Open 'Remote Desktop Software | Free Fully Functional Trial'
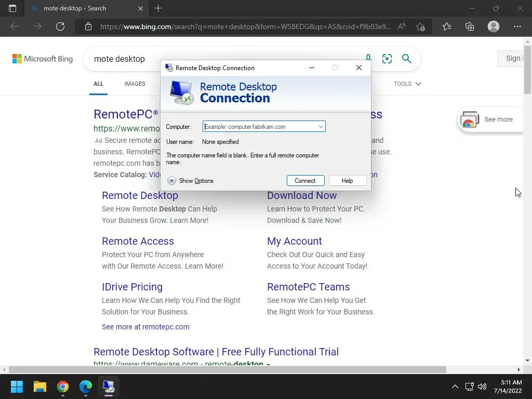 tap(216, 352)
